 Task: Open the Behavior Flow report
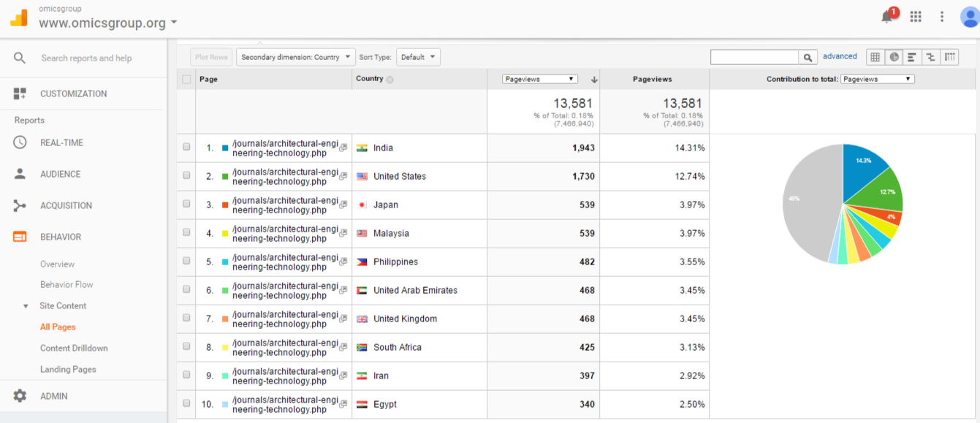(67, 285)
